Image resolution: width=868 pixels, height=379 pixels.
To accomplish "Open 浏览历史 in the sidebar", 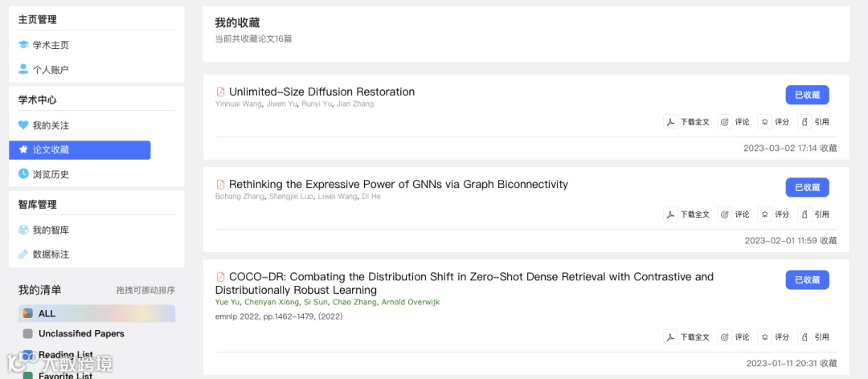I will tap(50, 174).
